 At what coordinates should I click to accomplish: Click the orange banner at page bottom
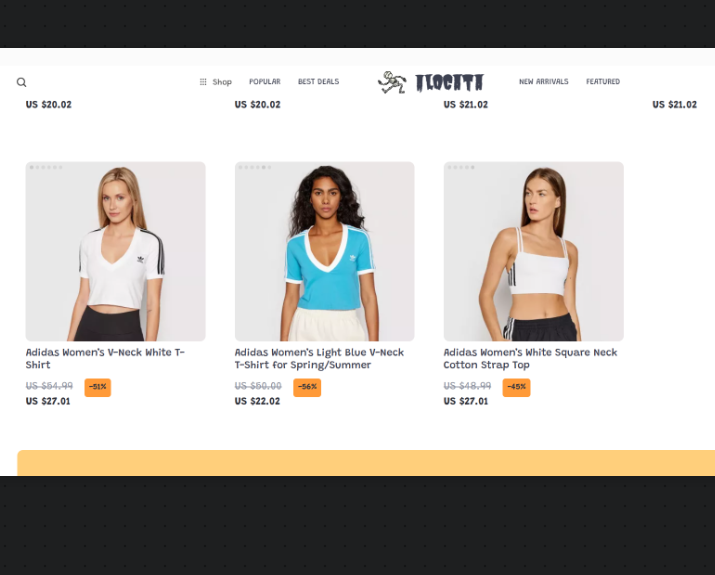click(366, 463)
